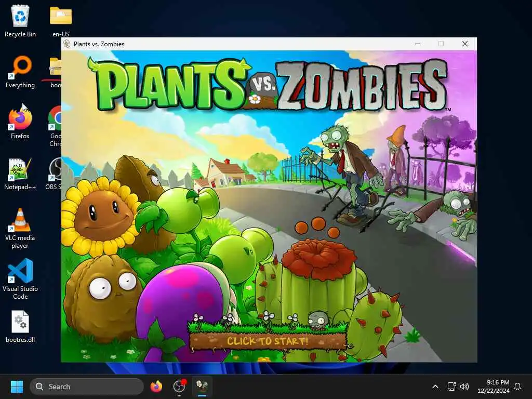Open the Windows Start menu

tap(17, 387)
